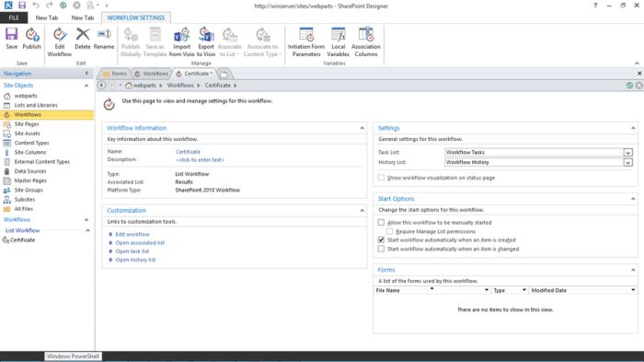
Task: Open the new blank tab button
Action: pos(224,74)
